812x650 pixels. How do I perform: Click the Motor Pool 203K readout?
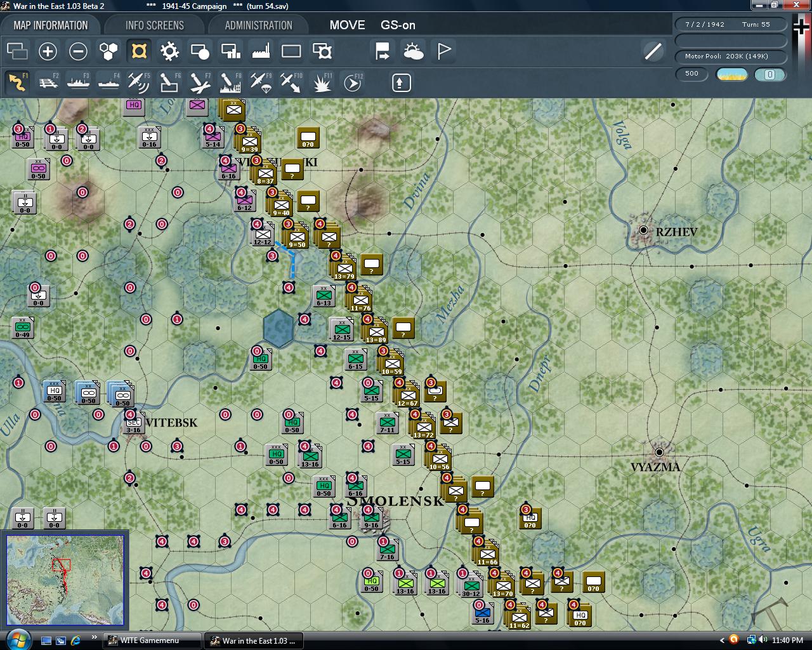tap(731, 56)
